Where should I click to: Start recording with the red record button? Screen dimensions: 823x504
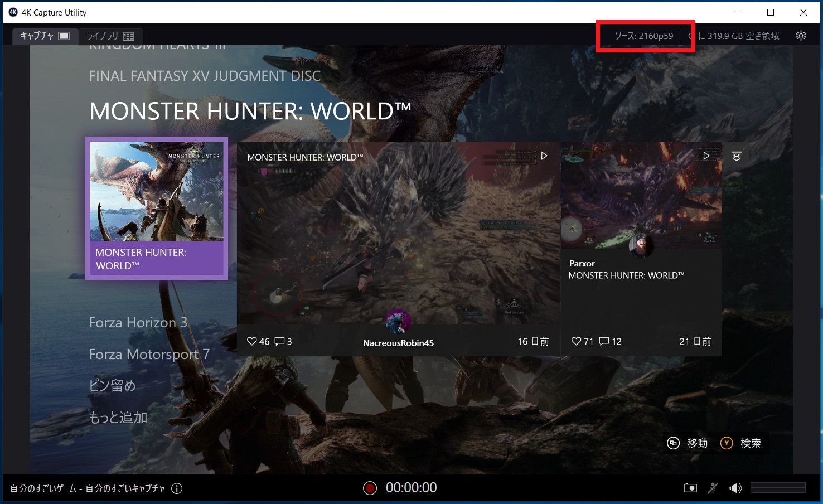[x=370, y=488]
